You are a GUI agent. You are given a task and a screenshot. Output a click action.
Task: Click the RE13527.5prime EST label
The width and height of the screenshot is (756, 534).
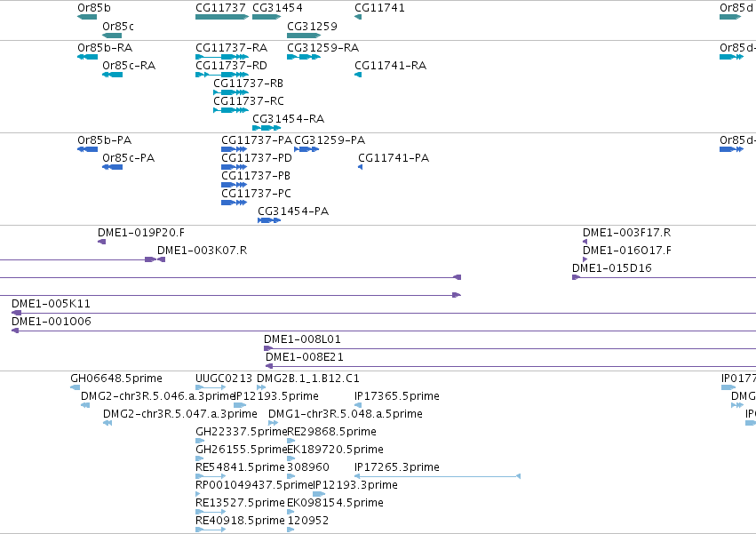[240, 504]
